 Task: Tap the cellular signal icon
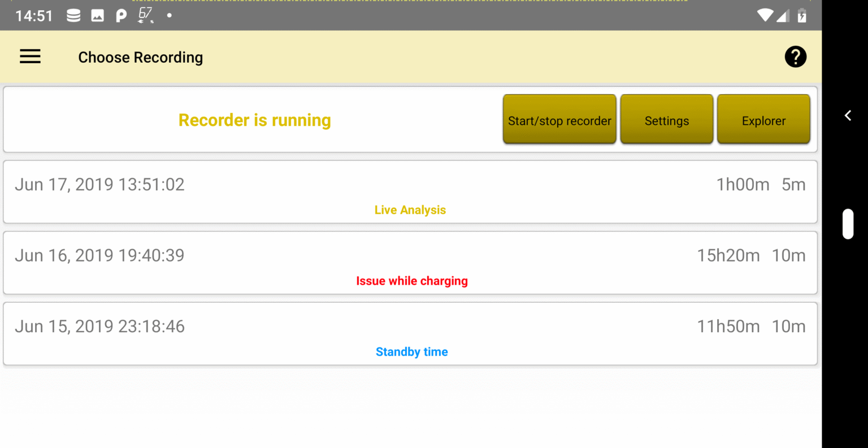[x=783, y=16]
